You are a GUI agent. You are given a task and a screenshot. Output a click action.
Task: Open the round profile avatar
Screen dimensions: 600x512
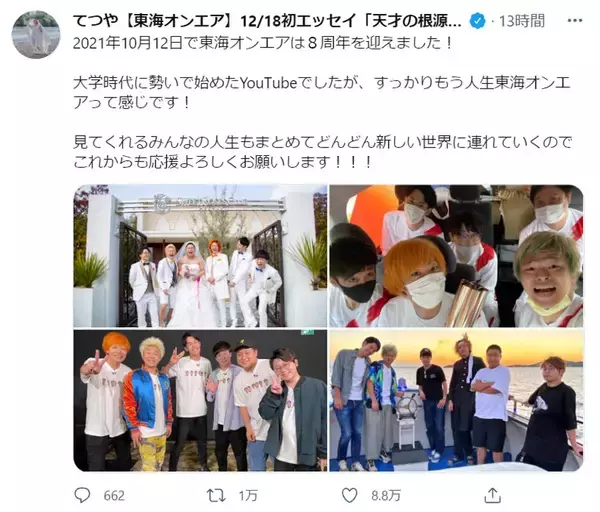pos(36,34)
